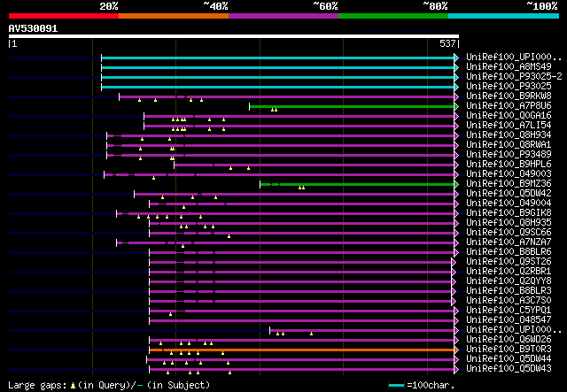Open the UniRef100_A8MS49 hit label
The image size is (567, 392).
click(509, 67)
